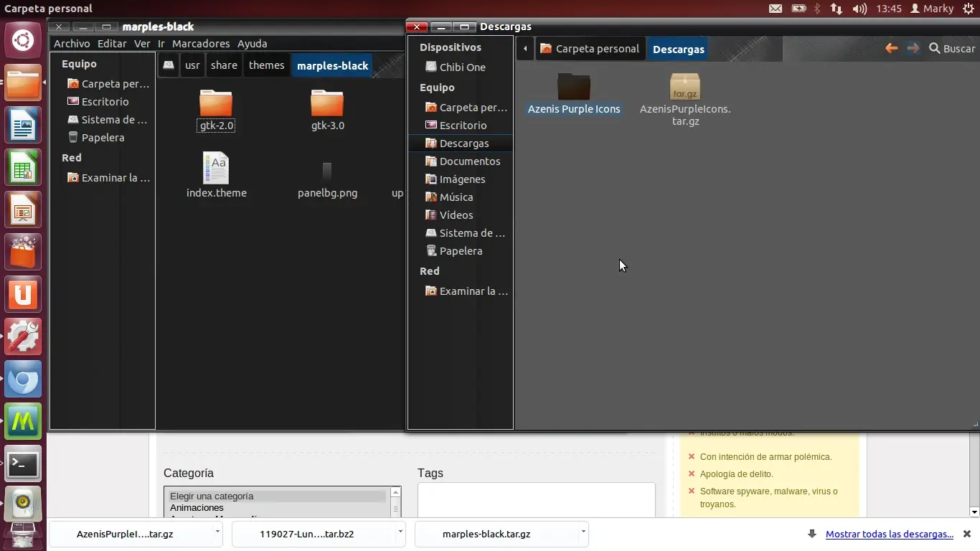Open the messaging envelope indicator

[776, 9]
